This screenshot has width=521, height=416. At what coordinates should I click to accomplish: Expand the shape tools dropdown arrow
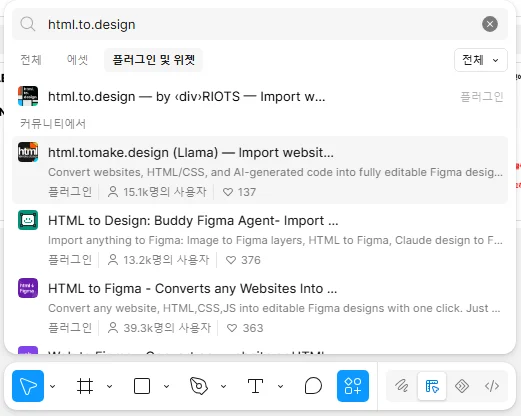point(166,386)
